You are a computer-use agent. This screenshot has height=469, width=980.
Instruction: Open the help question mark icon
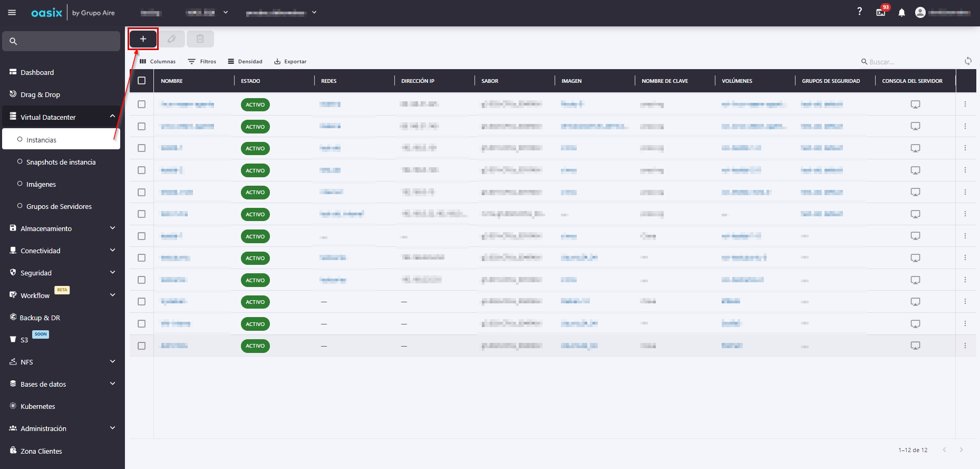pos(859,12)
